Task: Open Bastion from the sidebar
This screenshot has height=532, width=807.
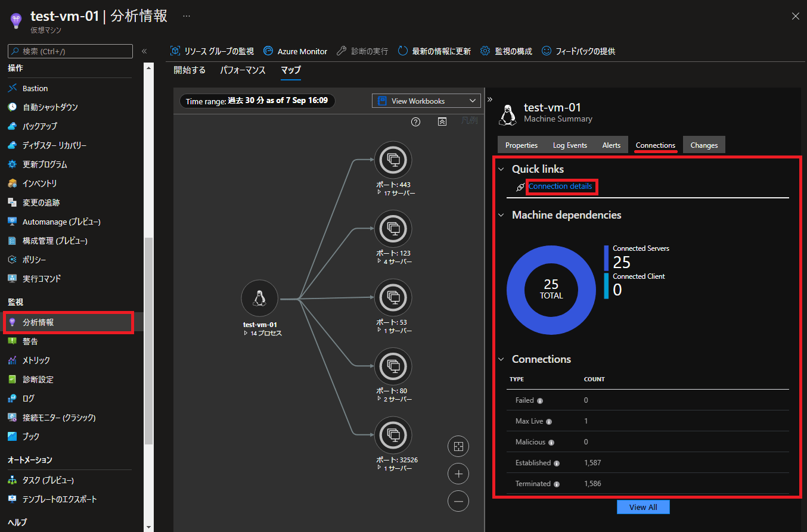Action: [x=35, y=88]
